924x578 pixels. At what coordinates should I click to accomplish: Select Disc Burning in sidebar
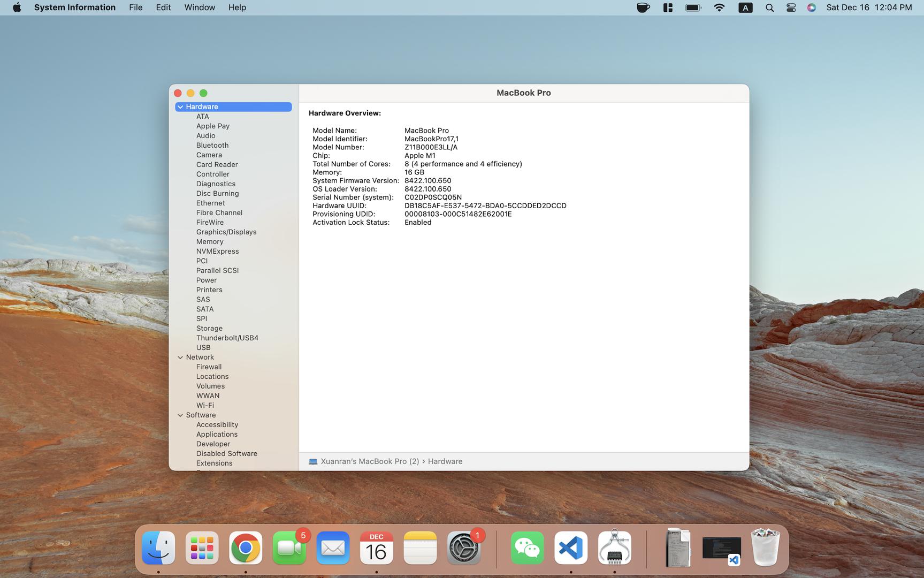(x=218, y=194)
